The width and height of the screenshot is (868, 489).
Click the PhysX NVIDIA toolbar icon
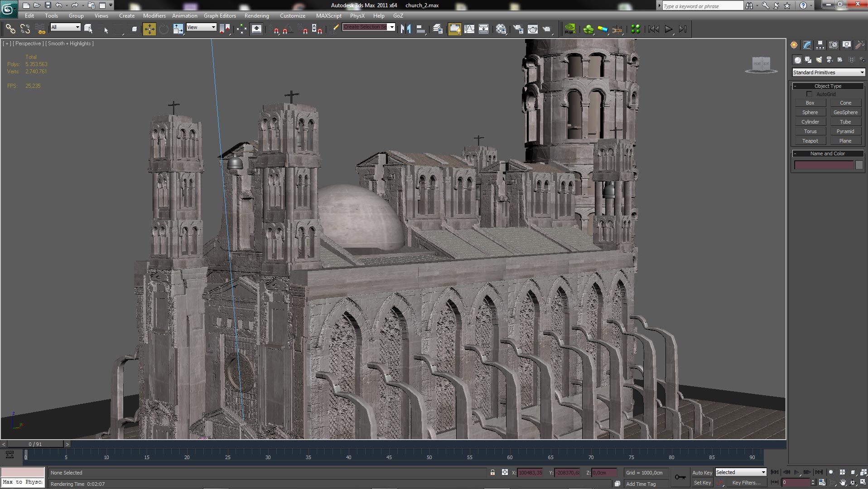coord(570,29)
